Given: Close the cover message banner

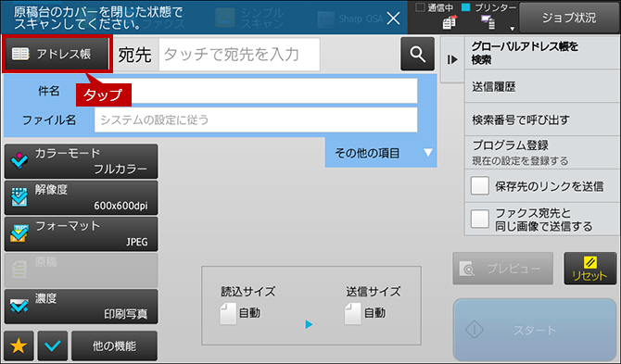Looking at the screenshot, I should pos(393,18).
